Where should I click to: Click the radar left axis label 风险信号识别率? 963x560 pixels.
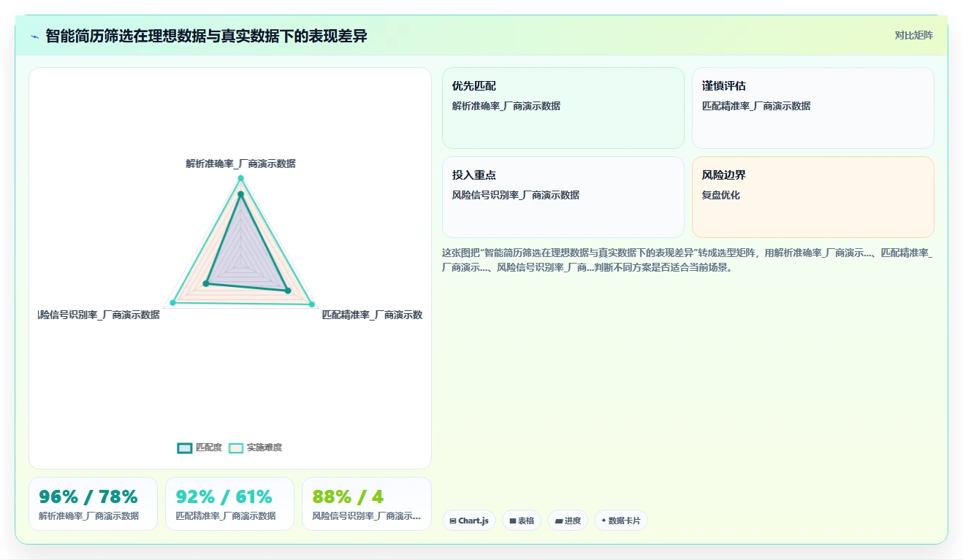99,315
